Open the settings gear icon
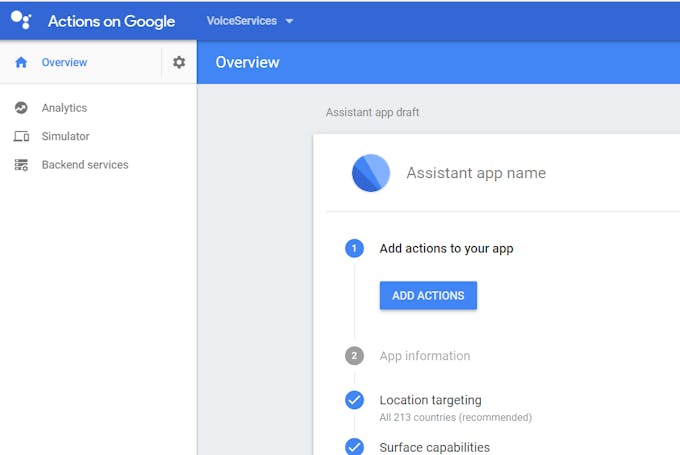680x455 pixels. [179, 62]
